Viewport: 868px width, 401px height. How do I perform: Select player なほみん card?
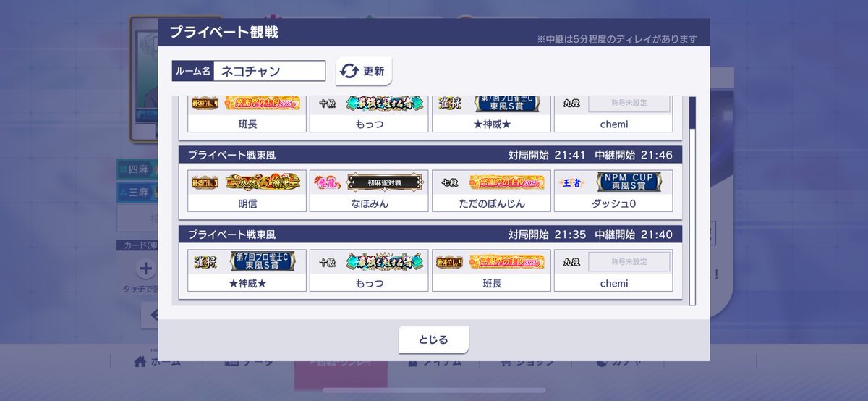tap(369, 191)
